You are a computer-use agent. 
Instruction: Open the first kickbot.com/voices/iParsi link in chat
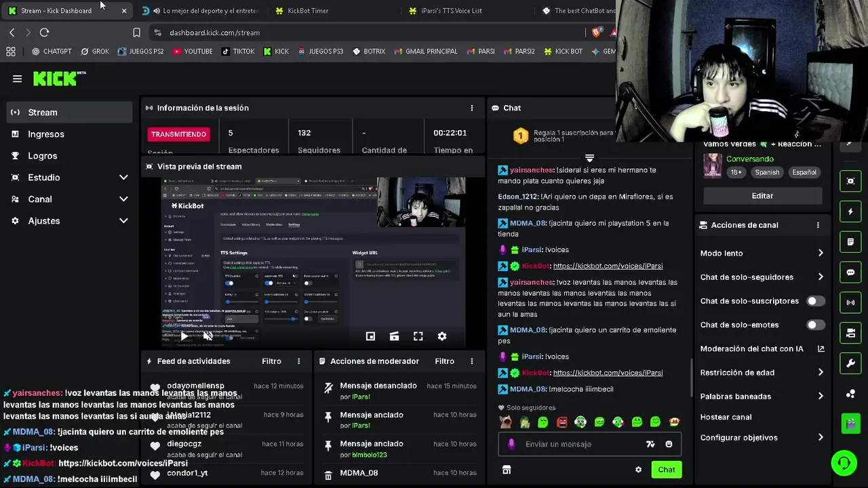608,266
